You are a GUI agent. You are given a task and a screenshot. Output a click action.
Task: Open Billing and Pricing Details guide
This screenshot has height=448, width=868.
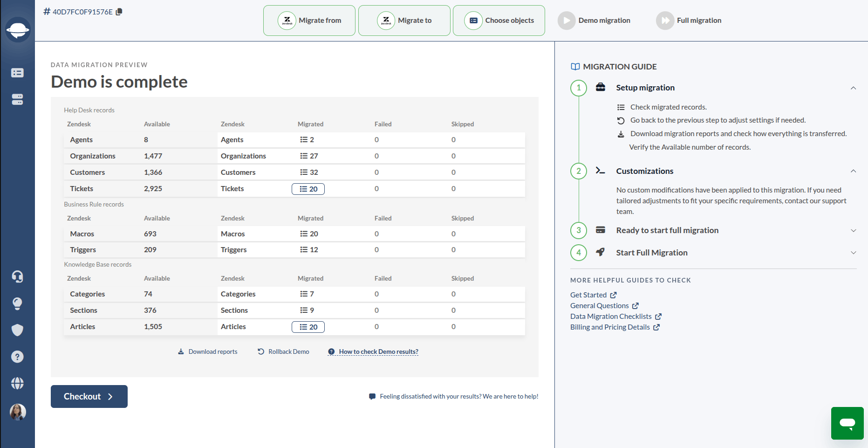[x=615, y=327]
